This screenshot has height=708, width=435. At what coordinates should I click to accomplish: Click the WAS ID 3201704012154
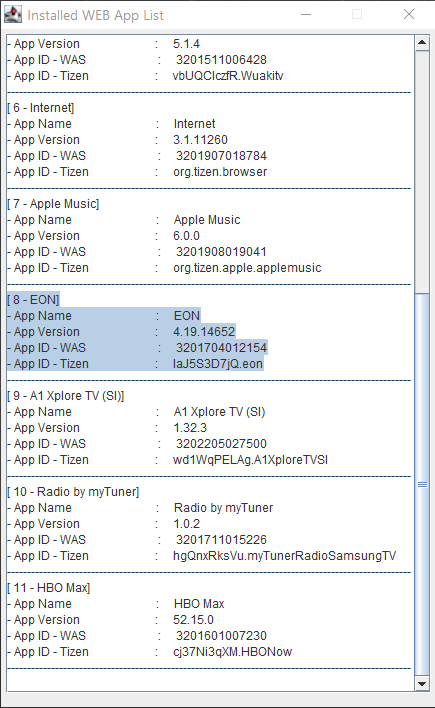(x=221, y=348)
